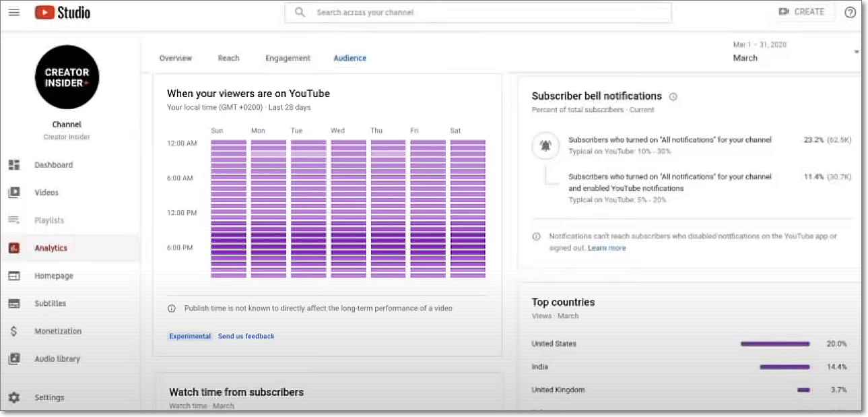Click the CREATE button
868x417 pixels.
pos(801,12)
